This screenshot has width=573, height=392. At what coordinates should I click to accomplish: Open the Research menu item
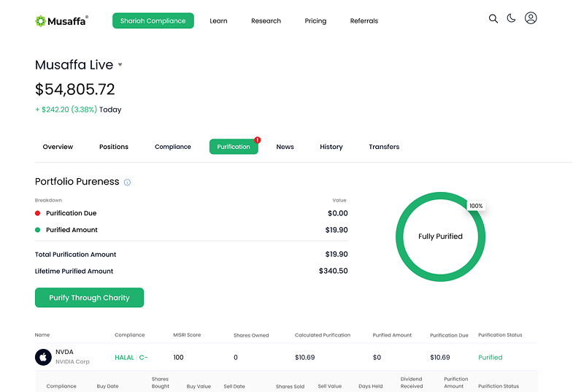pos(266,21)
